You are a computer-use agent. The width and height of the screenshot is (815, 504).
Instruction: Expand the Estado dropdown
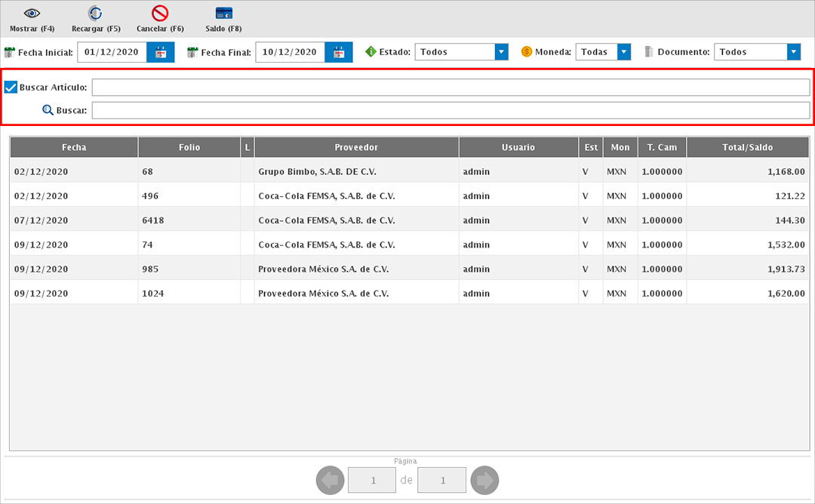502,52
